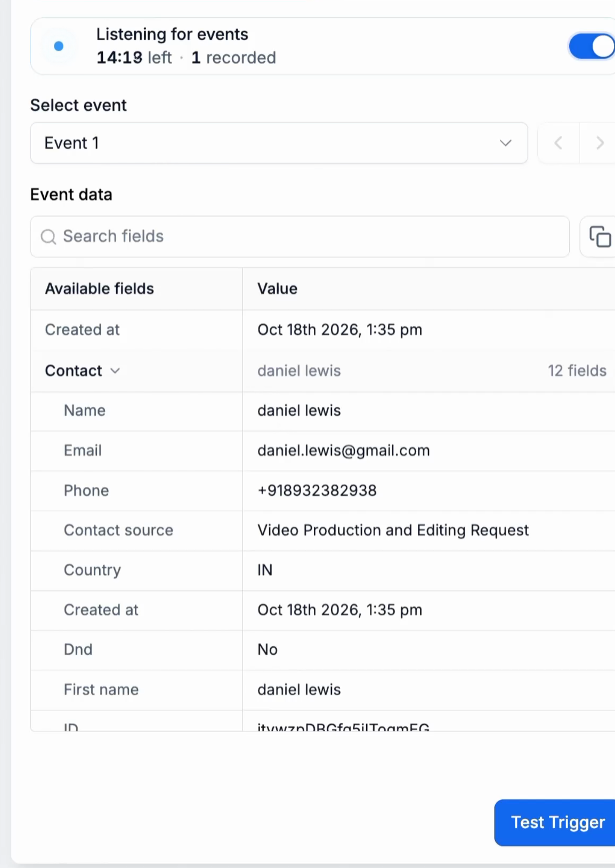Open the Event 1 select dropdown
The height and width of the screenshot is (868, 615).
[x=279, y=143]
